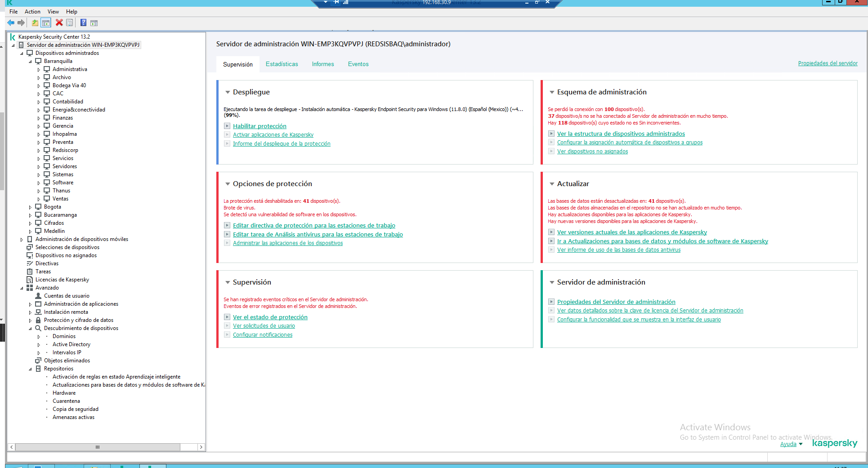Open the Action menu

click(x=32, y=12)
